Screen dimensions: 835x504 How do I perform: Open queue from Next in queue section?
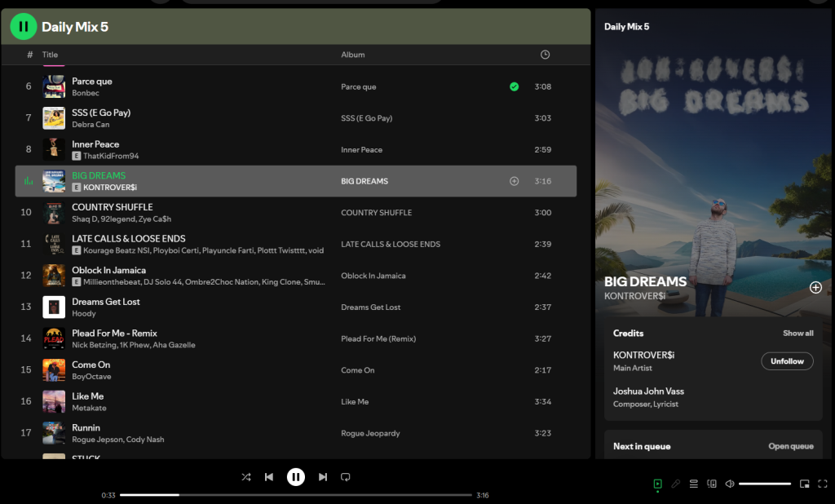coord(791,446)
